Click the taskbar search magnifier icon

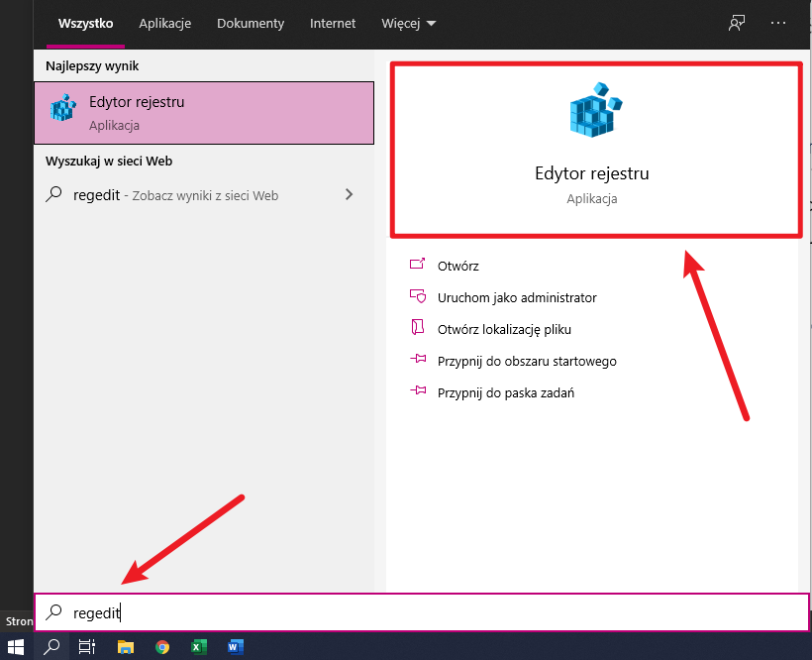[51, 646]
